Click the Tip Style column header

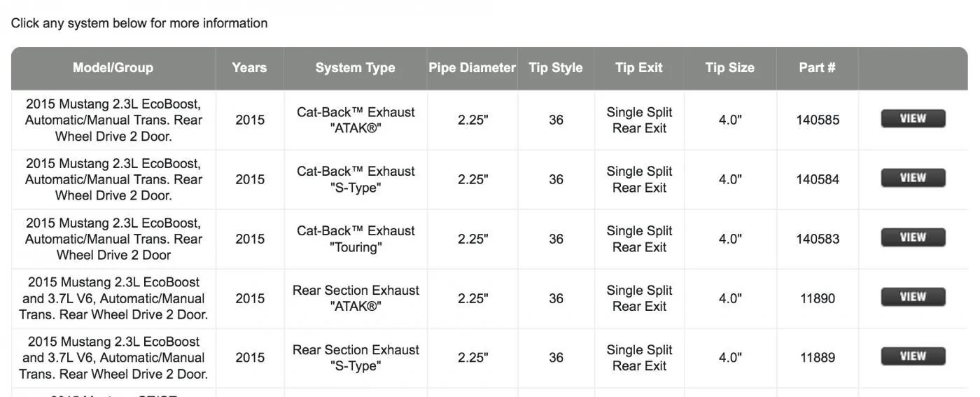[556, 68]
